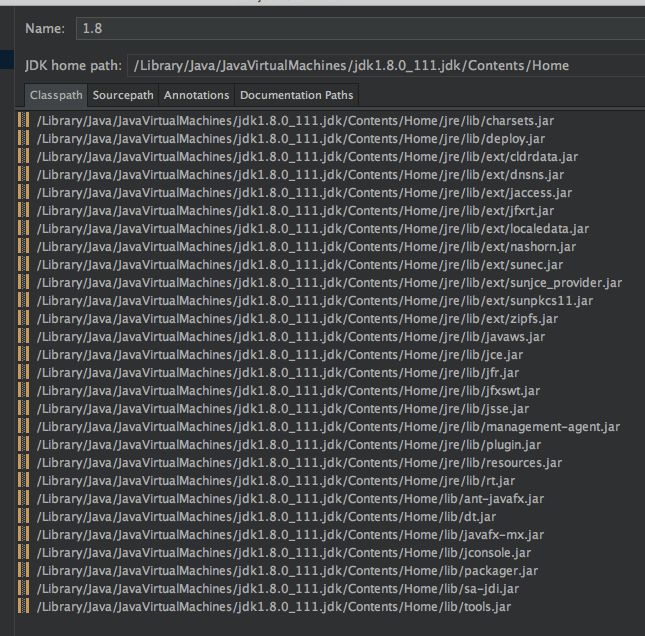Click the jar icon beside jce.jar
Screen dimensions: 645x636
tap(24, 355)
